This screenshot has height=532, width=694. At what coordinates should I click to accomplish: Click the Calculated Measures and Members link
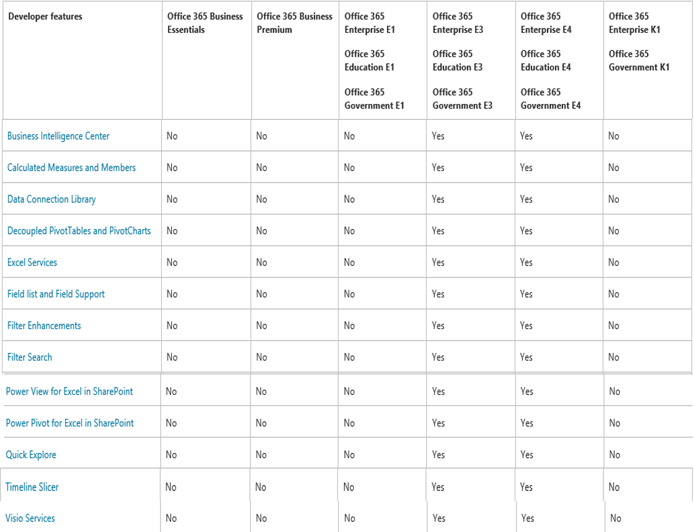tap(71, 168)
